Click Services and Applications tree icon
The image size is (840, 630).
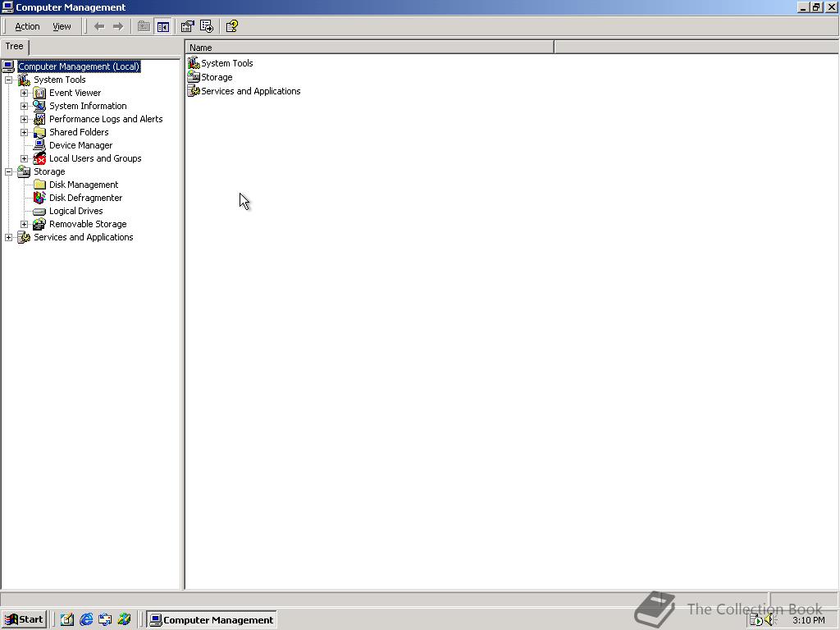point(24,237)
